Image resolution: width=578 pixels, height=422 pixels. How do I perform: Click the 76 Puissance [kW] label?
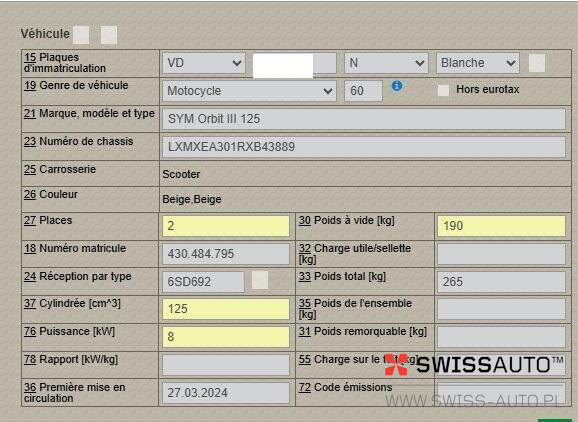click(x=69, y=331)
